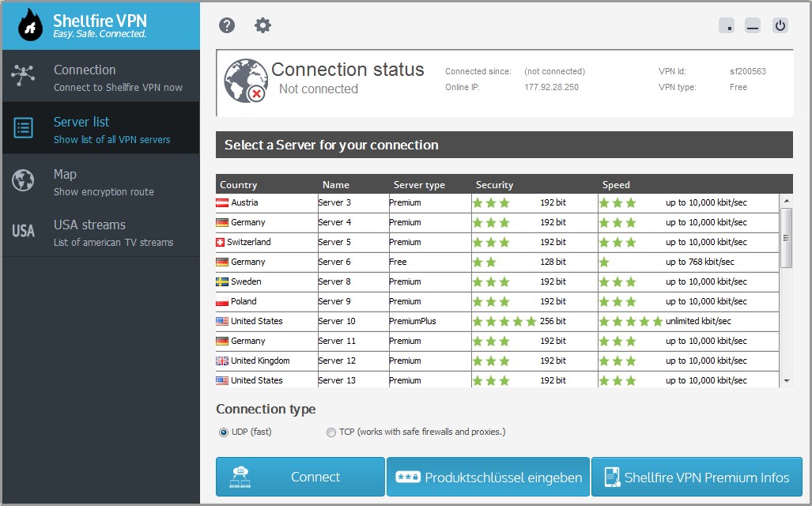Select the United Kingdom server row

pos(497,361)
